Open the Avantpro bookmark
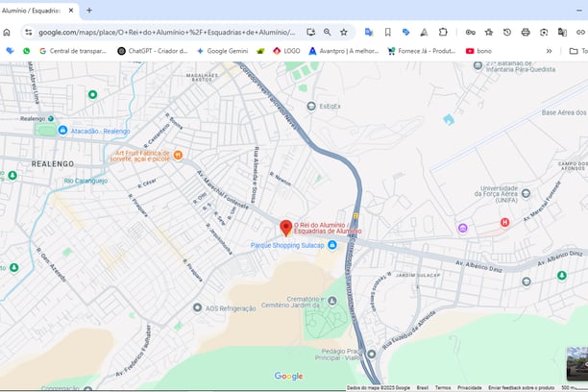 (344, 51)
